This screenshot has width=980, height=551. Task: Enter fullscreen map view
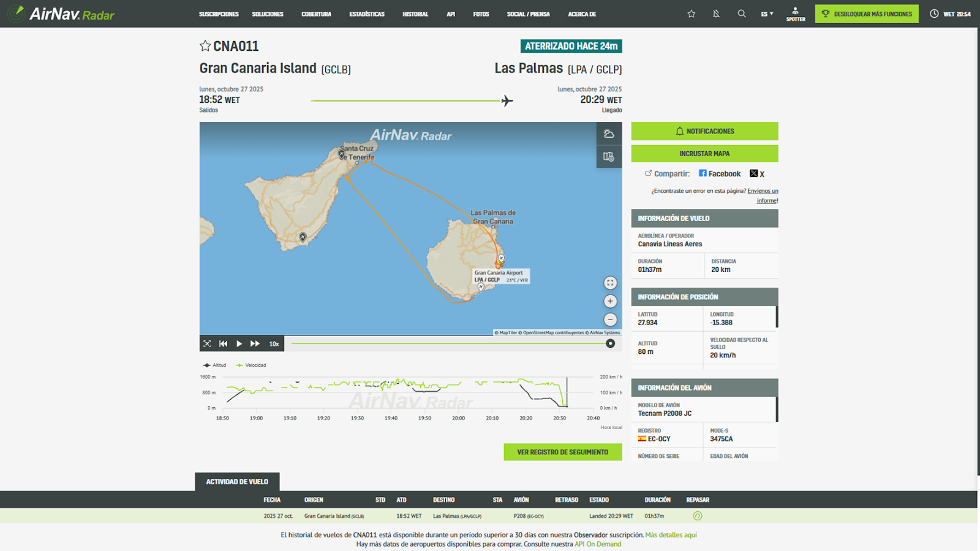point(610,283)
